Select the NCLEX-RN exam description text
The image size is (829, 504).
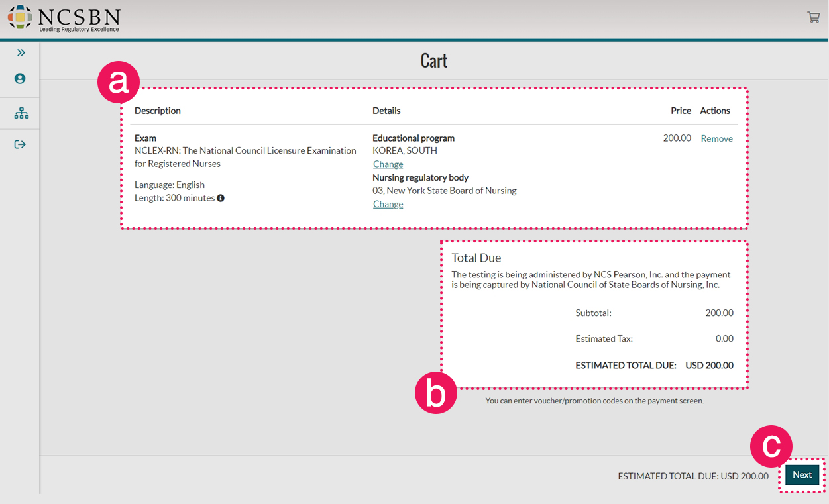tap(245, 157)
